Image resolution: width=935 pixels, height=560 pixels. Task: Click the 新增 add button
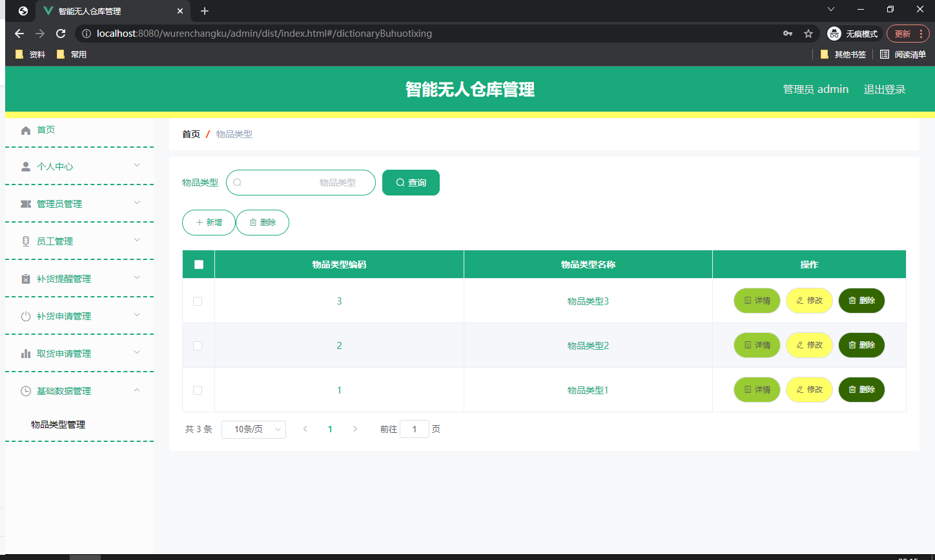click(x=209, y=223)
